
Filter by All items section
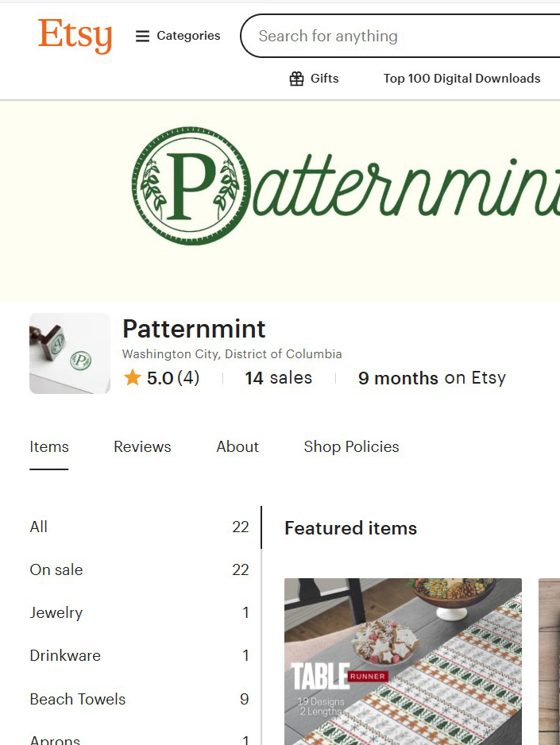click(x=39, y=527)
